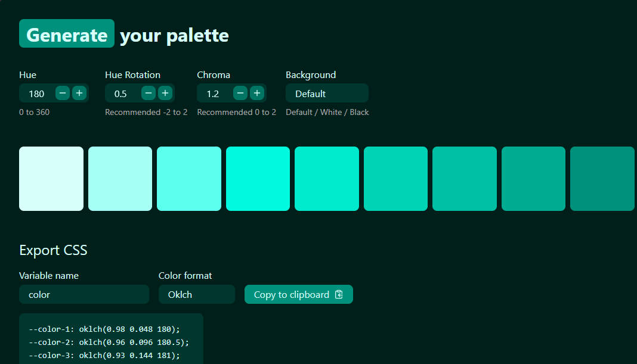The height and width of the screenshot is (364, 637).
Task: Select the fifth palette swatch
Action: click(x=327, y=179)
